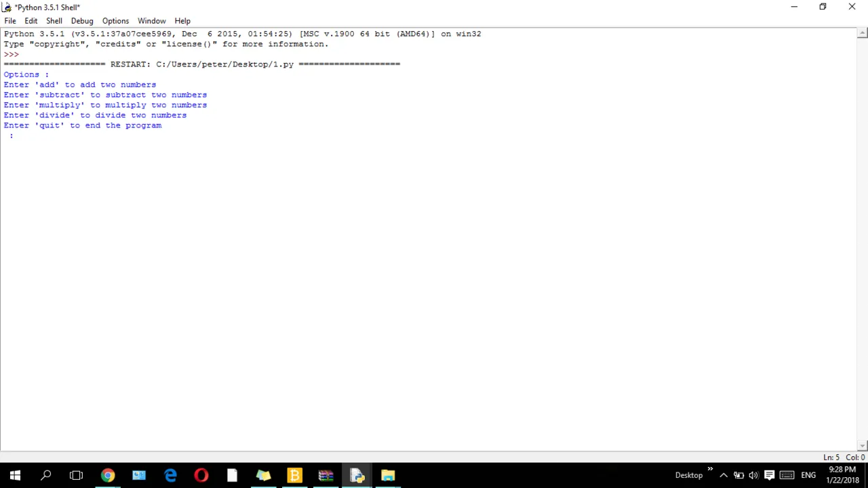
Task: Open the Edit menu
Action: 31,20
